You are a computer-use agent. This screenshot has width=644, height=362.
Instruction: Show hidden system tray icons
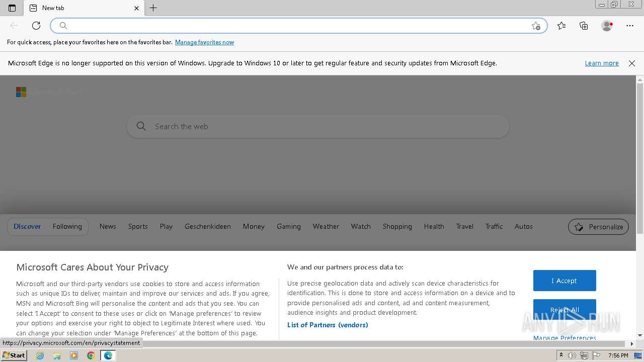coord(561,355)
